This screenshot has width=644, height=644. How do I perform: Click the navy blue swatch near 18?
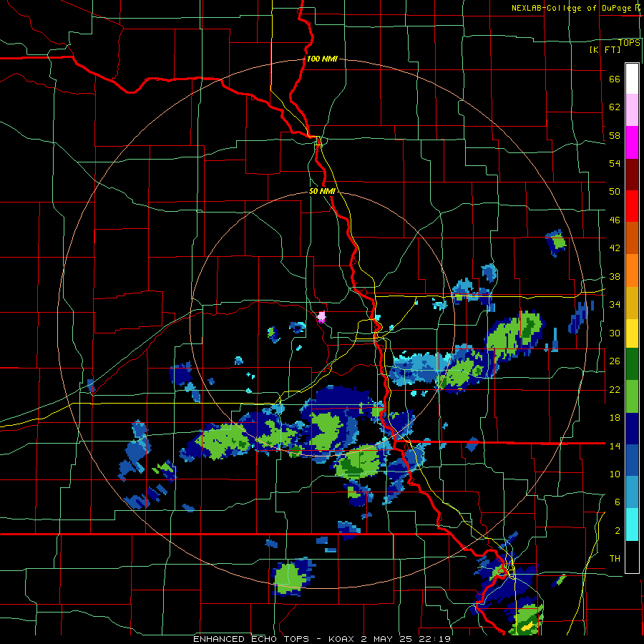click(632, 428)
